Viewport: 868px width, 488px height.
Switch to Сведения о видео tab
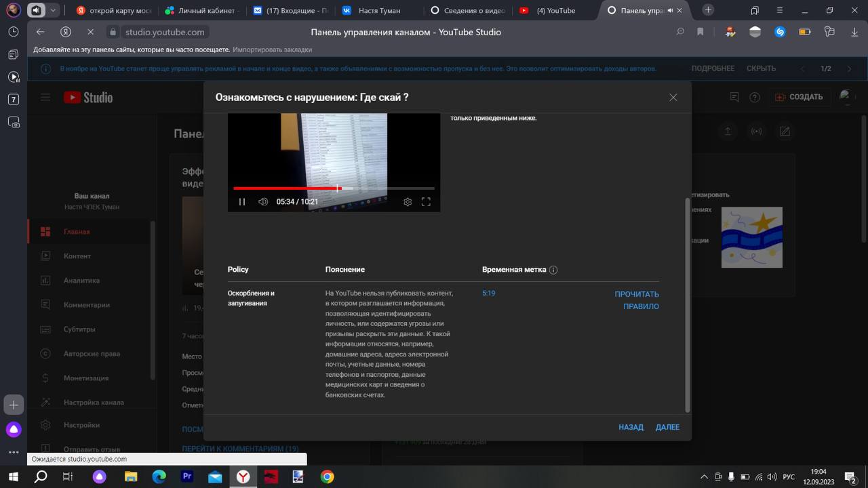(x=467, y=10)
